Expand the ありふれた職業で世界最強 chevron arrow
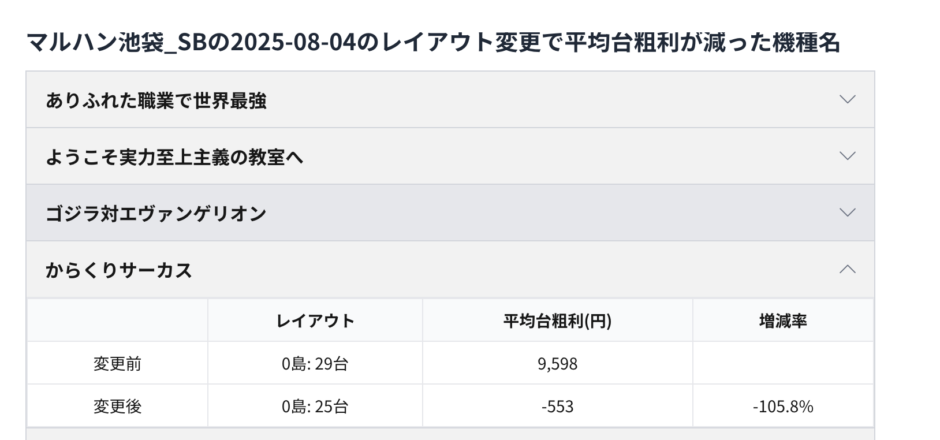The width and height of the screenshot is (940, 440). tap(847, 100)
